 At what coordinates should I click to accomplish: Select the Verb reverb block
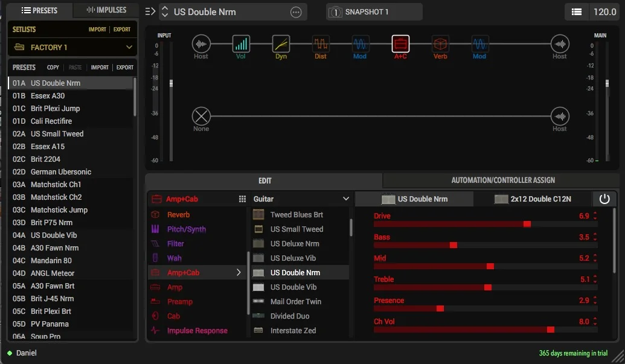point(440,44)
